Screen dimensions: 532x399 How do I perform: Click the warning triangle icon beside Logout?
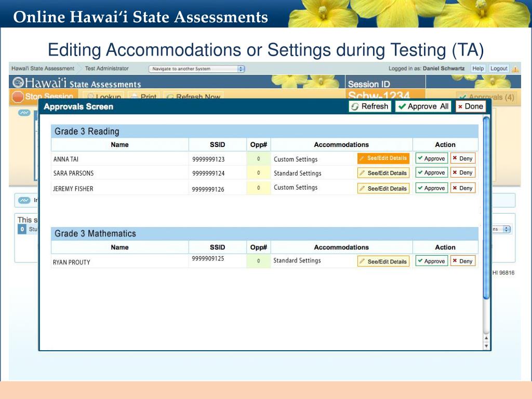515,69
